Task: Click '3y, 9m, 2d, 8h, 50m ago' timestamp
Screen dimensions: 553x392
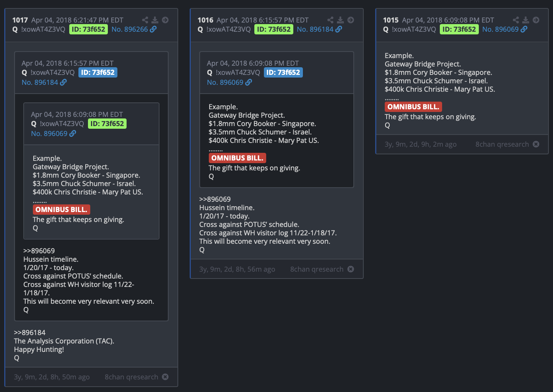Action: (x=52, y=377)
